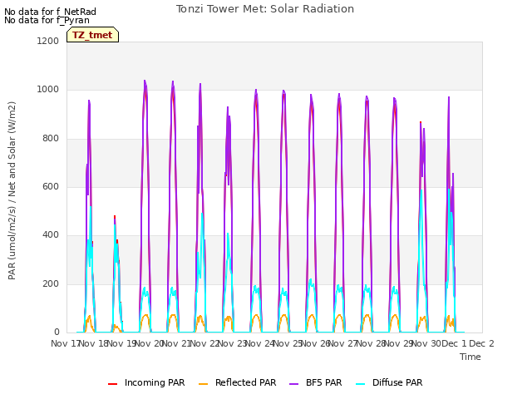Click the 1000 y-axis tick label
Viewport: 532px width, 399px height.
(48, 89)
